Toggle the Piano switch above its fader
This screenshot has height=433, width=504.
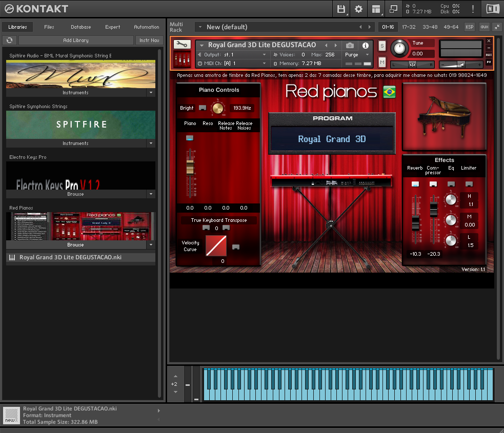pos(190,138)
